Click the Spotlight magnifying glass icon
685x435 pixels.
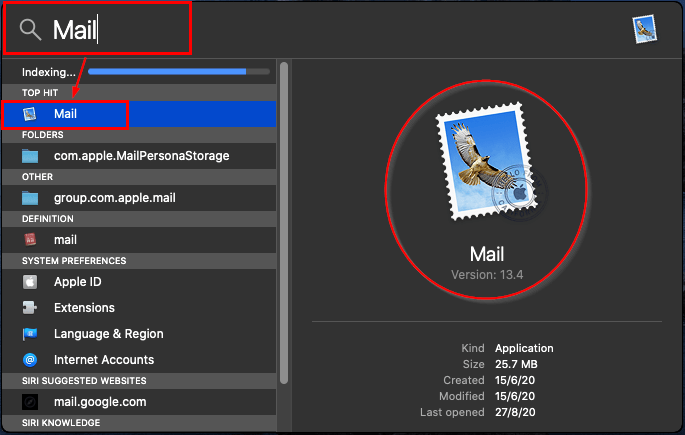(x=31, y=30)
